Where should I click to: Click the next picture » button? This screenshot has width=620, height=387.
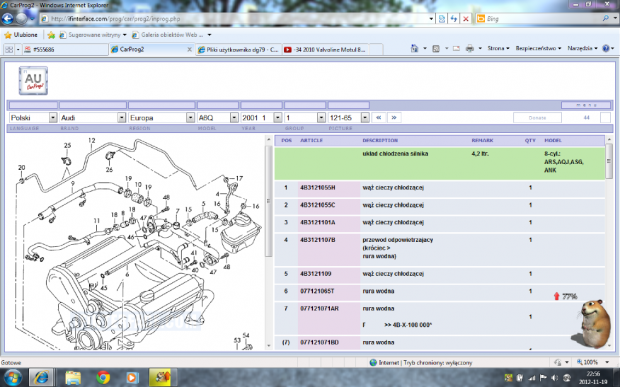coord(394,118)
